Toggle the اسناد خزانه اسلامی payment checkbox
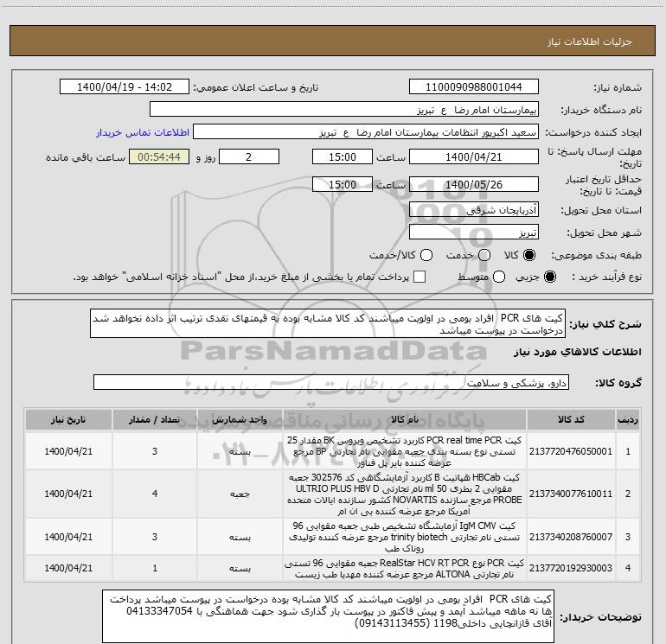Viewport: 666px width, 644px height. tap(419, 277)
